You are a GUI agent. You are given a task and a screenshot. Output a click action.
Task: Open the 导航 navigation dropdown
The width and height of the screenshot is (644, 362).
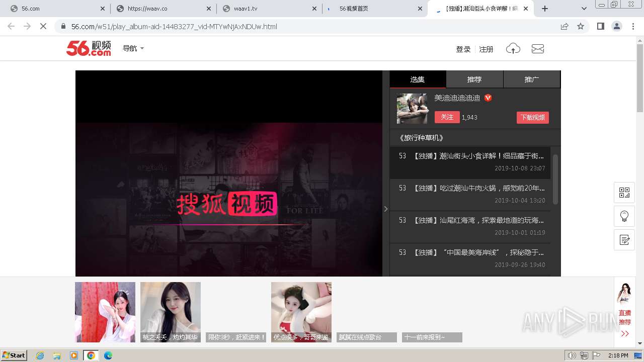(x=133, y=48)
